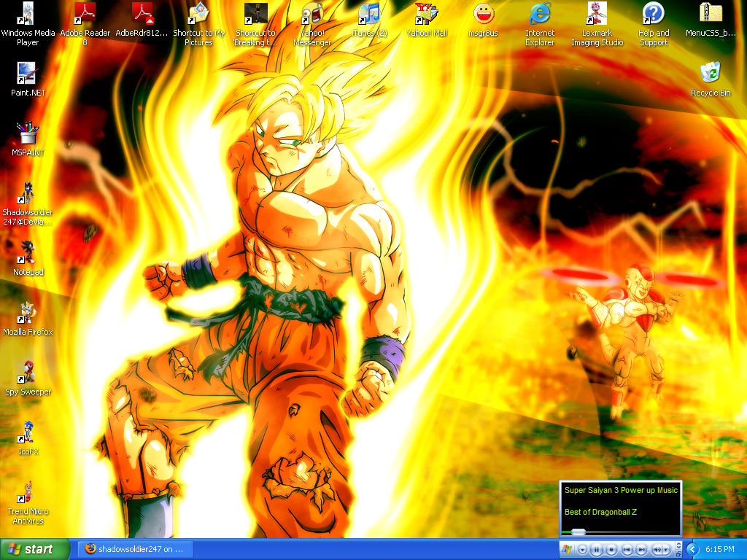Launch the Mozilla Firefox desktop shortcut
This screenshot has height=560, width=747.
(x=28, y=319)
